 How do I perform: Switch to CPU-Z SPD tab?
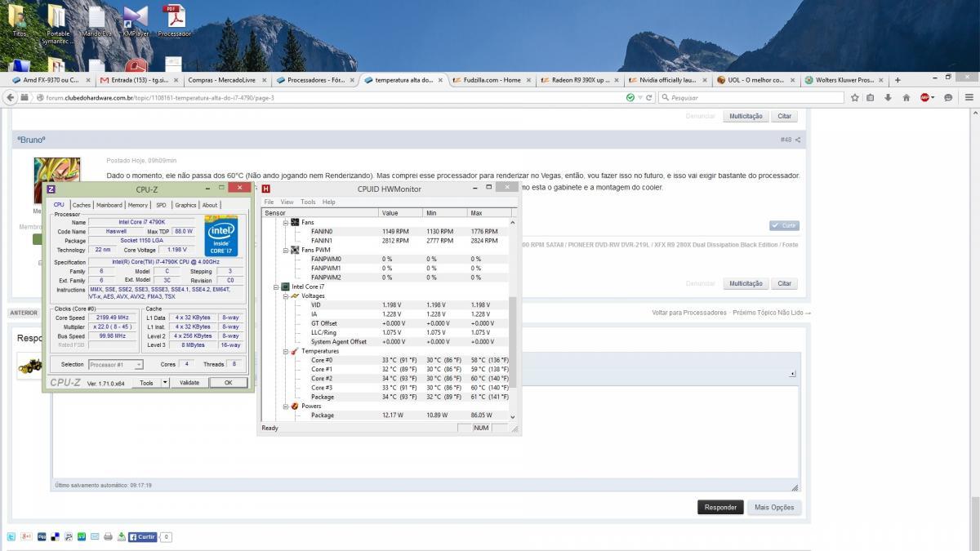161,205
